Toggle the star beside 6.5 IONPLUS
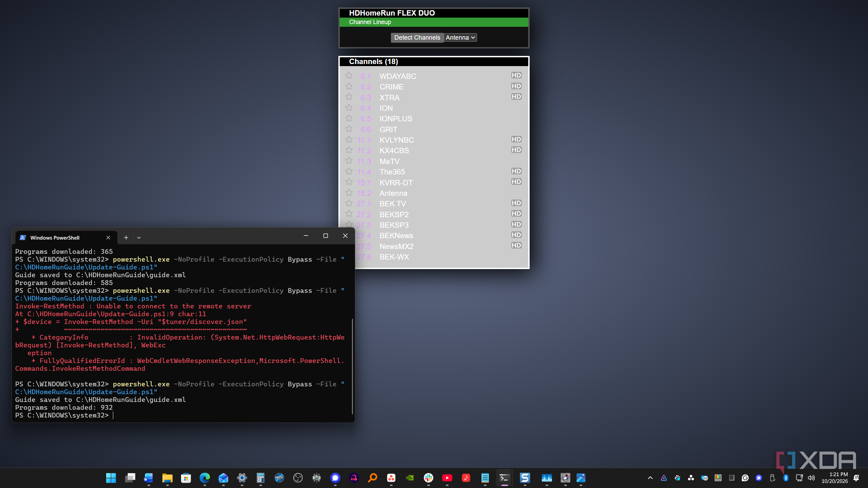This screenshot has width=868, height=488. tap(349, 118)
